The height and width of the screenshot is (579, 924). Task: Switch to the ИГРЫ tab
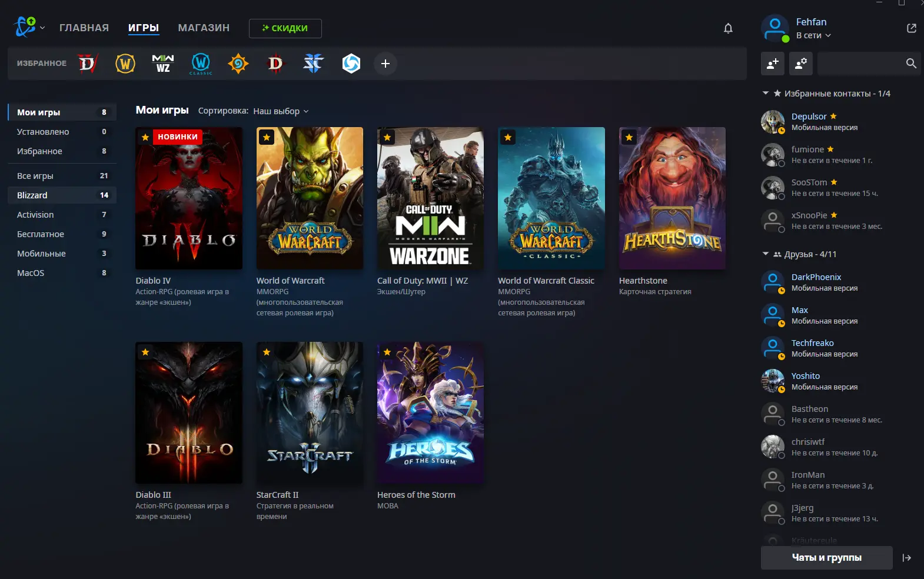click(x=144, y=28)
